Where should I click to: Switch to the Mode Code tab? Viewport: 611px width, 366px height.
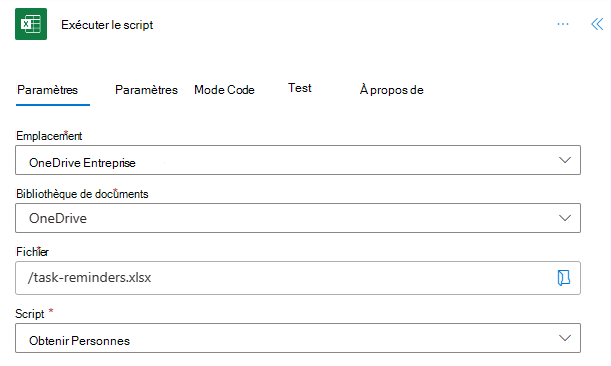click(224, 90)
